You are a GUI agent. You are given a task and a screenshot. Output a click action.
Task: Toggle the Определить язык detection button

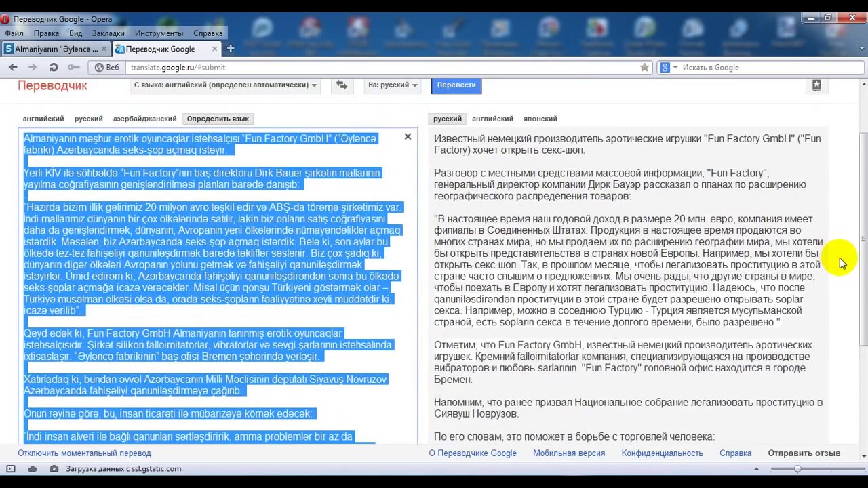218,119
